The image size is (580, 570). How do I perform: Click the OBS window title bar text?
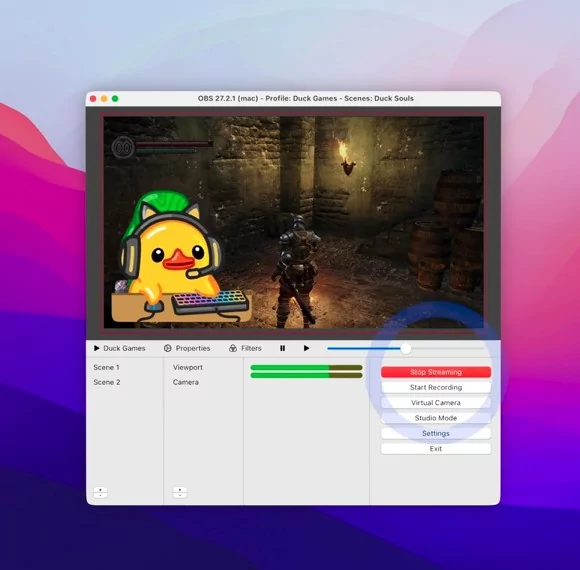[x=306, y=98]
